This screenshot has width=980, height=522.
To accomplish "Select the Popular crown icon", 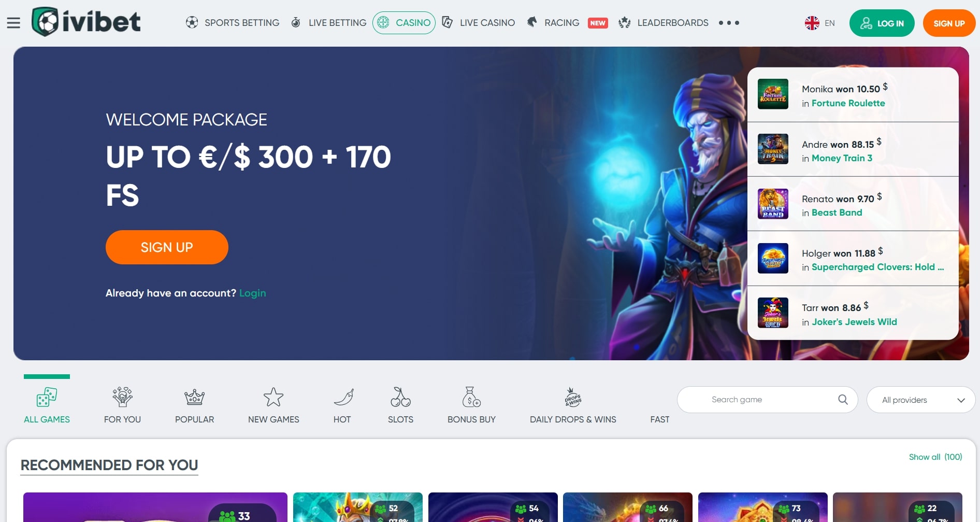I will point(194,397).
